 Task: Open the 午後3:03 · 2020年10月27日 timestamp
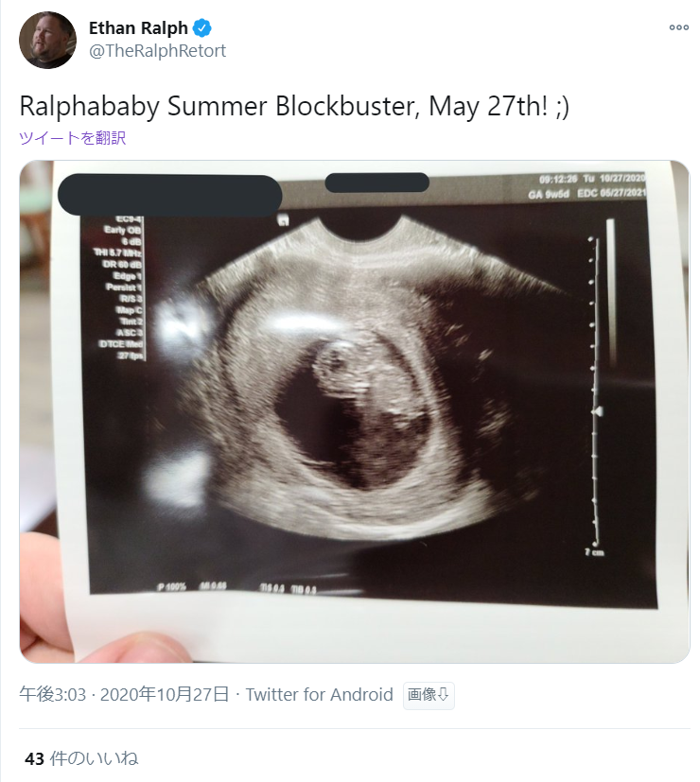(124, 695)
